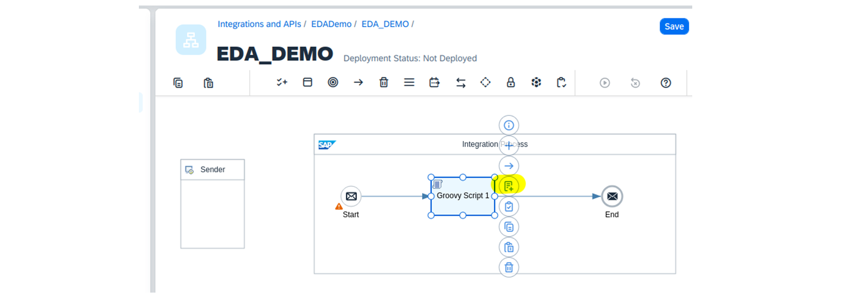
Task: Click the connector arrow speed button
Action: 509,166
